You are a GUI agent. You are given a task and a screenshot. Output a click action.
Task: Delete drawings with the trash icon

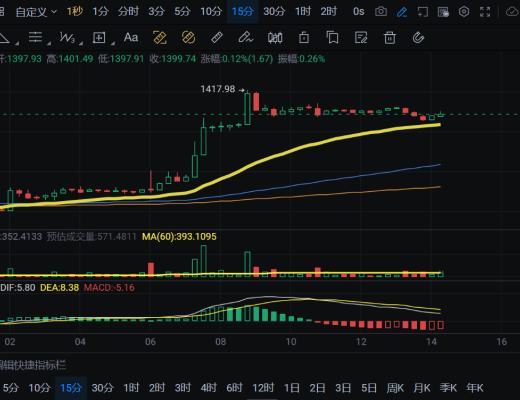click(390, 38)
